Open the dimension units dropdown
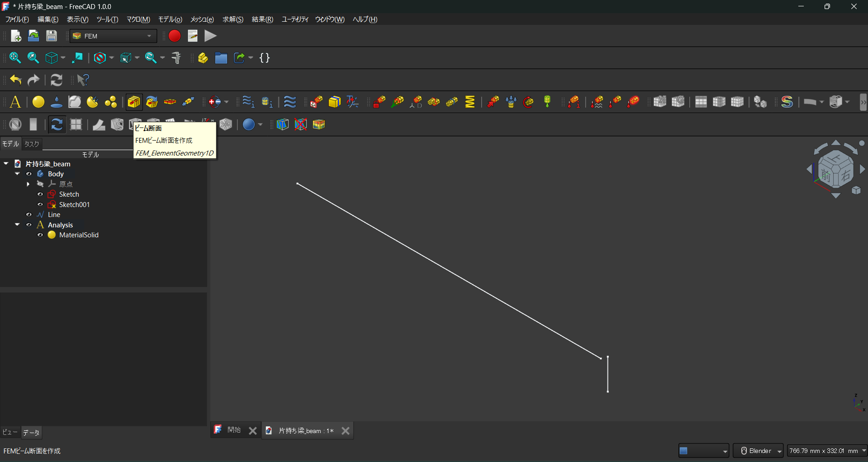This screenshot has height=462, width=868. pyautogui.click(x=827, y=451)
